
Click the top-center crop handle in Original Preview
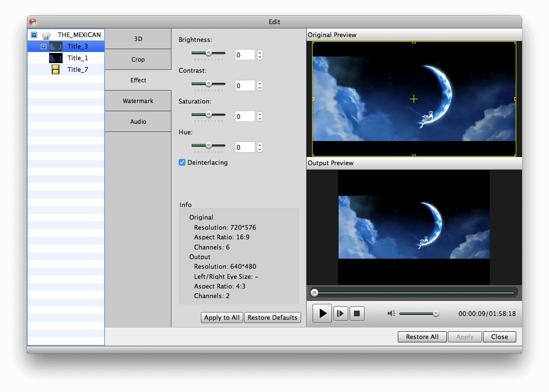[x=414, y=42]
